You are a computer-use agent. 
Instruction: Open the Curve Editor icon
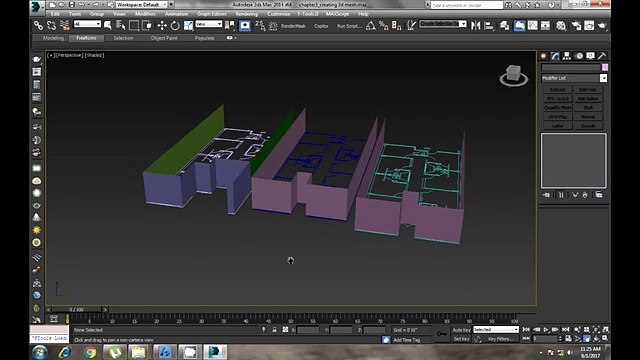(533, 26)
